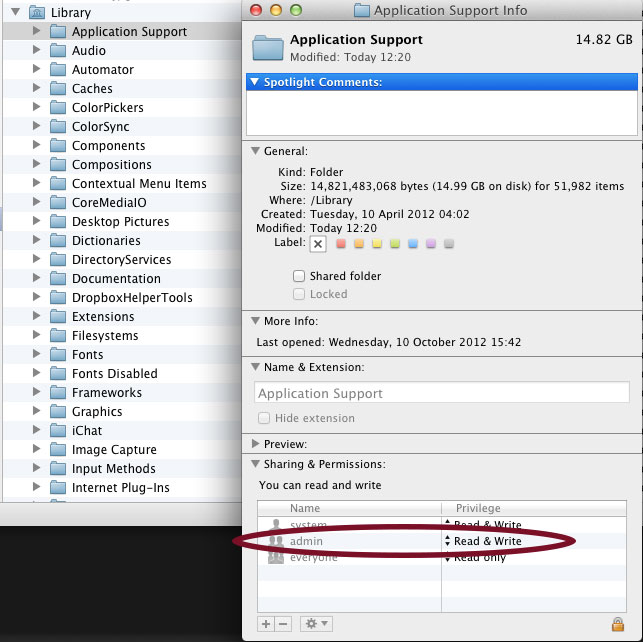643x642 pixels.
Task: Open the gear action menu
Action: (317, 624)
